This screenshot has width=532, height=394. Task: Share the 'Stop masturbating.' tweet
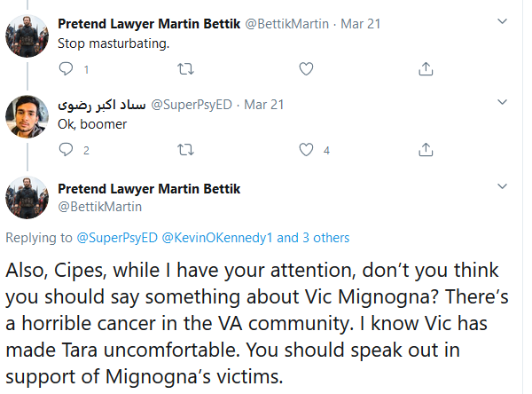point(426,69)
